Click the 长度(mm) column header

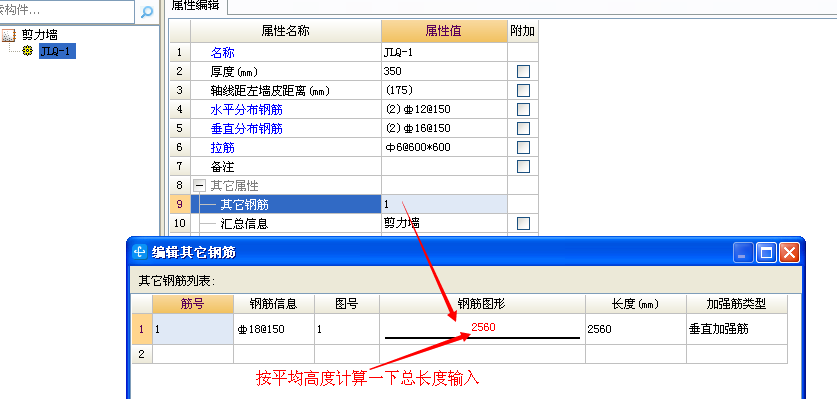(636, 304)
